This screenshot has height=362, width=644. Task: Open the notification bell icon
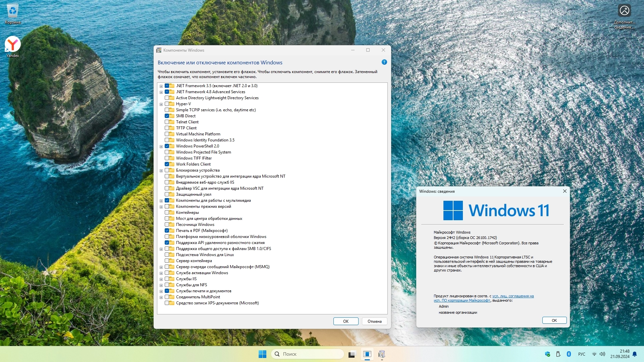pos(635,354)
